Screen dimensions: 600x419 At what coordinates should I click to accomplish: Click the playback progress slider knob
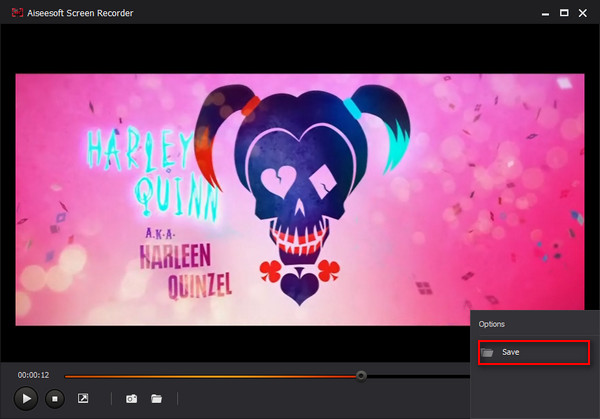pyautogui.click(x=361, y=376)
